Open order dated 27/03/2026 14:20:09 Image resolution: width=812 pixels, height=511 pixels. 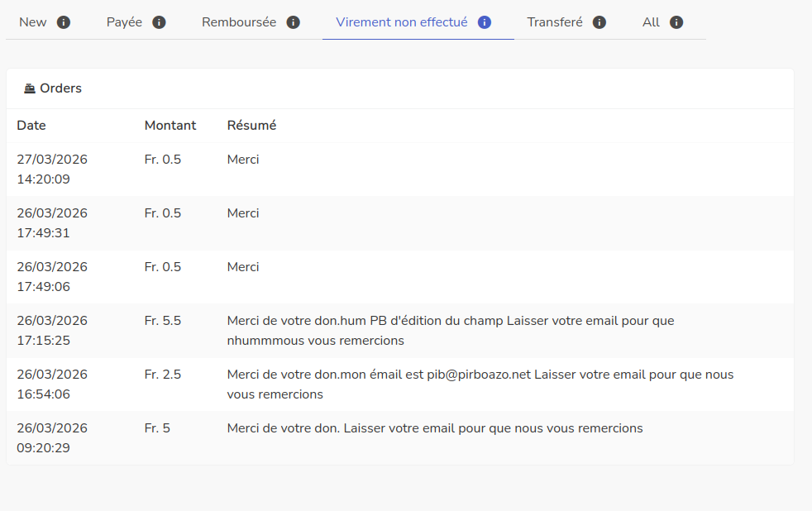52,170
